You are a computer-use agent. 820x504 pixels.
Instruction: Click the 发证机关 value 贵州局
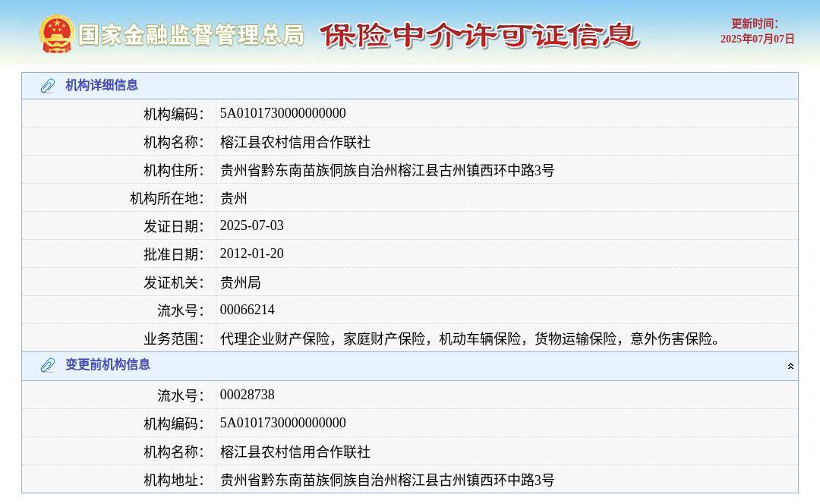[x=240, y=282]
